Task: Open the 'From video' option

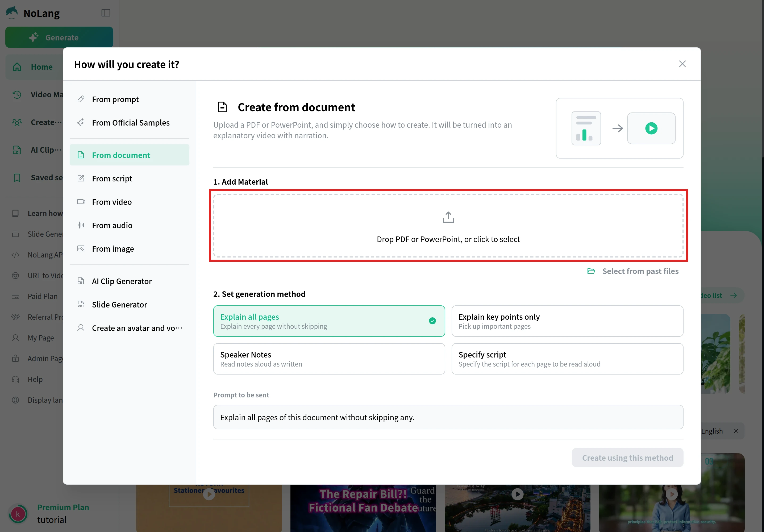Action: [x=129, y=202]
